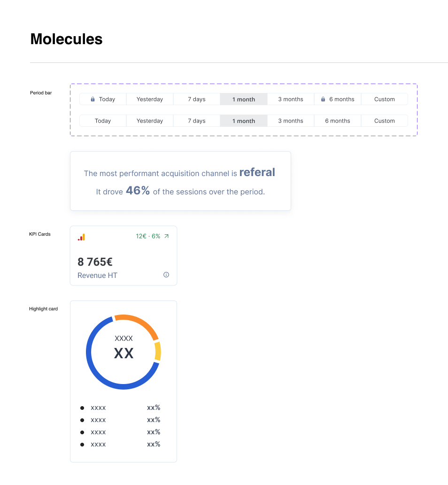Click the bar chart icon in the KPI card
The height and width of the screenshot is (485, 448).
[81, 237]
